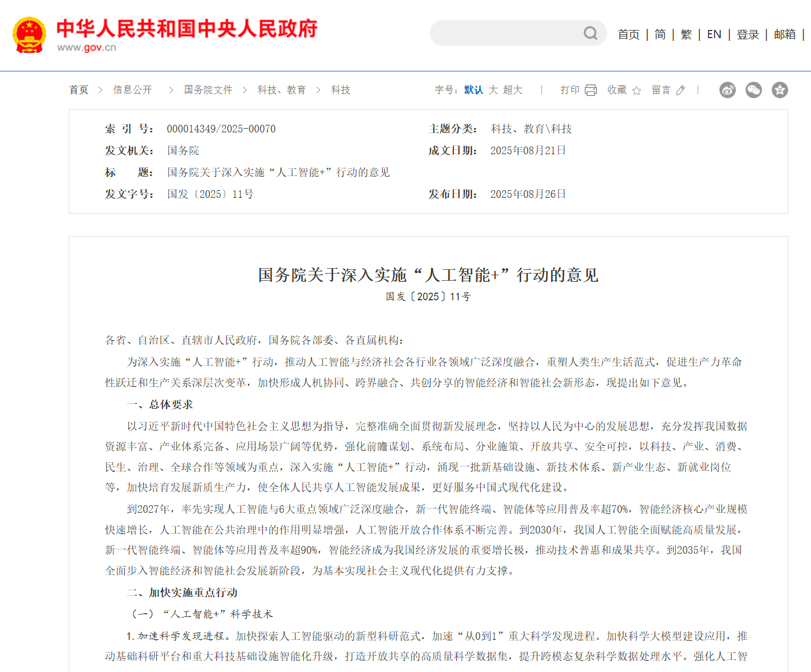
Task: Click the star icon to favorite the article
Action: (x=637, y=90)
